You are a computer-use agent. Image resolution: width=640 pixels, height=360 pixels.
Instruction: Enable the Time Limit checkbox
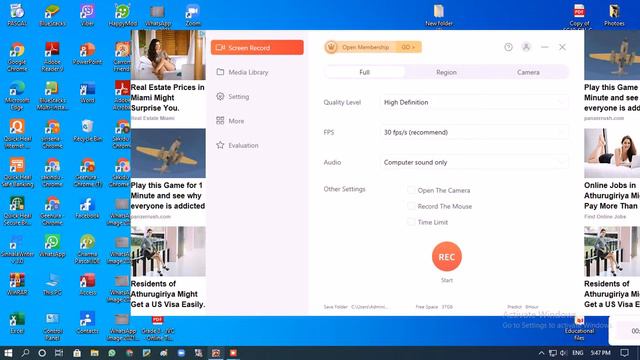click(x=411, y=222)
